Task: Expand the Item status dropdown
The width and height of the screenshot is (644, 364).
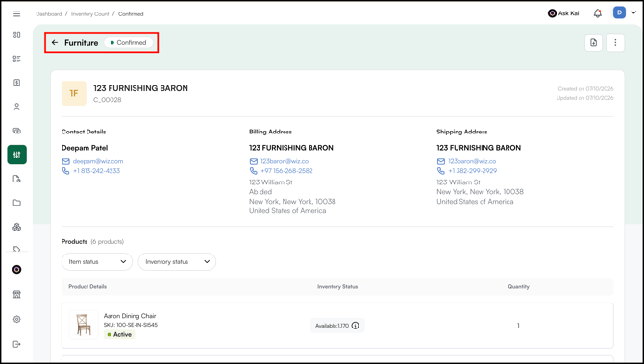Action: coord(97,262)
